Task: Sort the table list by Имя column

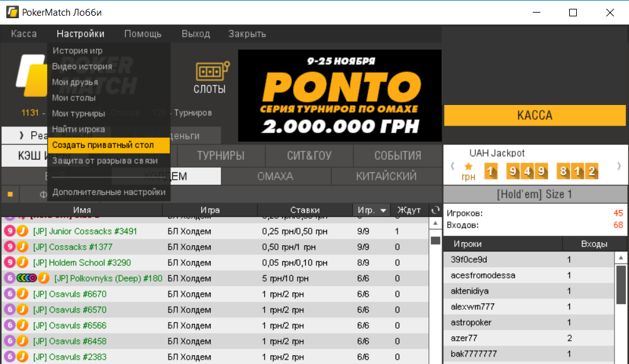Action: click(x=82, y=209)
